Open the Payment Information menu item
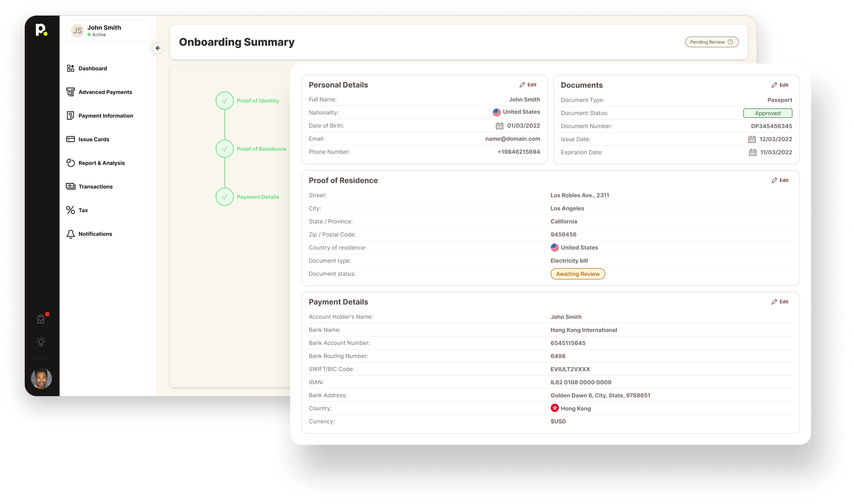 click(x=106, y=116)
